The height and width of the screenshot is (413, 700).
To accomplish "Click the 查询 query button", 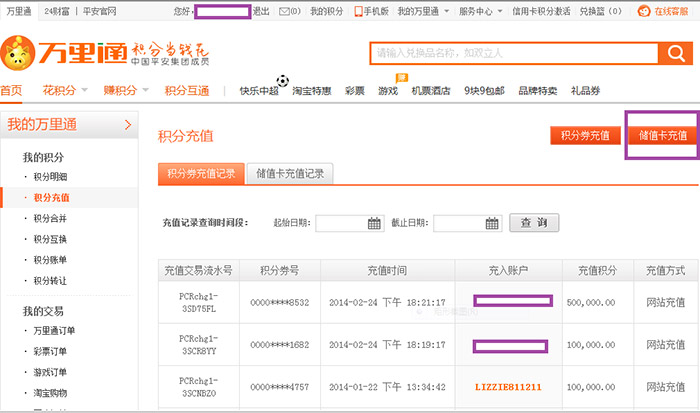I will (x=534, y=223).
